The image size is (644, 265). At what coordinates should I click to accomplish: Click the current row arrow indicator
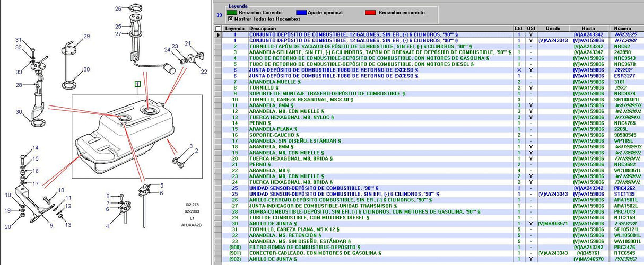[217, 34]
